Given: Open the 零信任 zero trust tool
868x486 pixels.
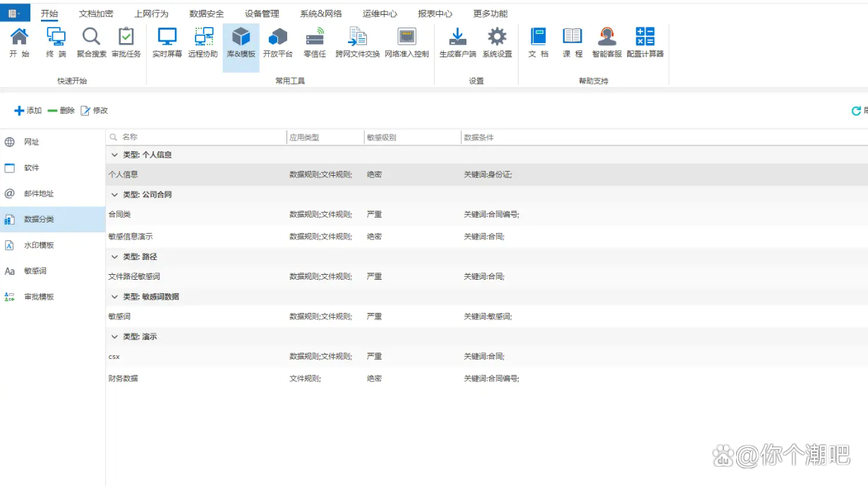Looking at the screenshot, I should 315,42.
